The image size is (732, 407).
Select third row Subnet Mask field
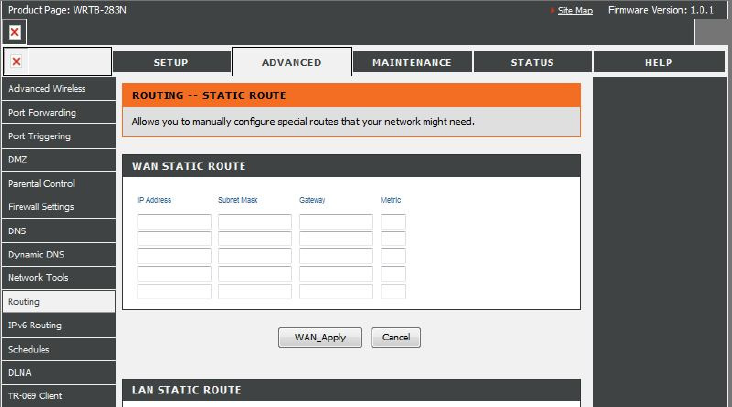255,256
